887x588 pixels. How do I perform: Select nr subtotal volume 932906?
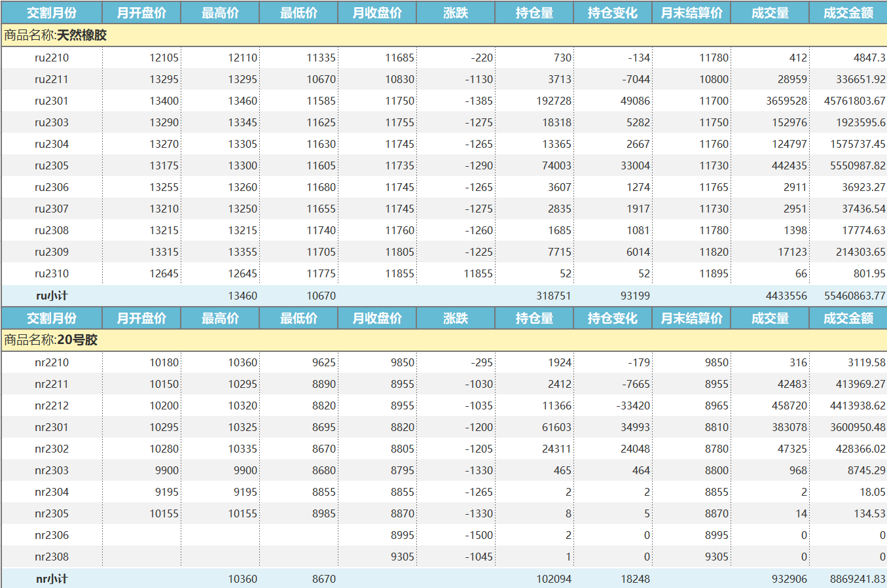(789, 579)
